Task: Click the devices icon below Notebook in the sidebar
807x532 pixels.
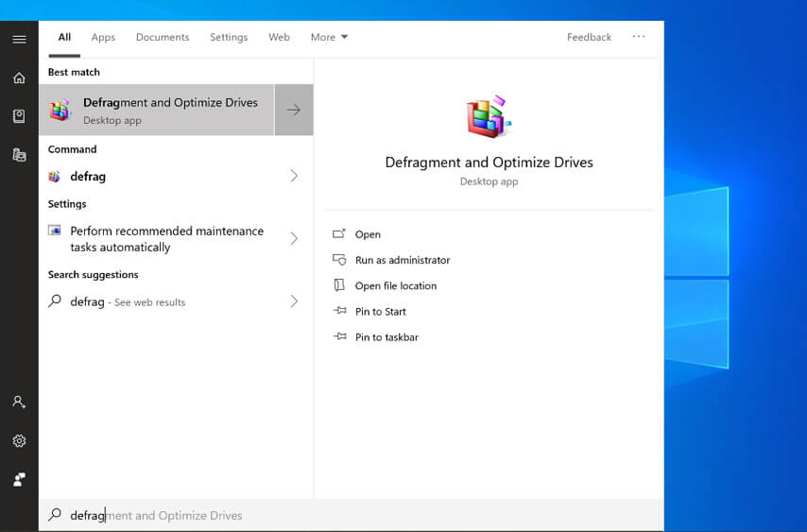Action: coord(19,155)
